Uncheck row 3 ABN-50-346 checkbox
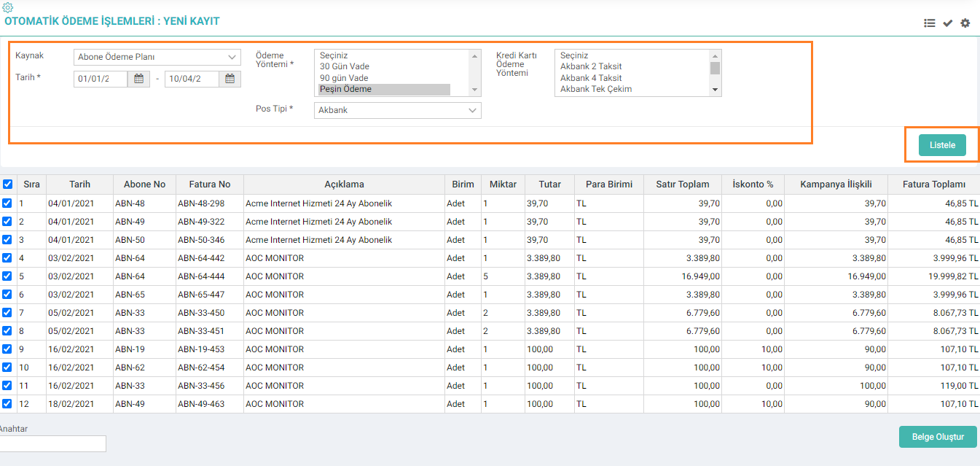This screenshot has height=466, width=980. [7, 240]
